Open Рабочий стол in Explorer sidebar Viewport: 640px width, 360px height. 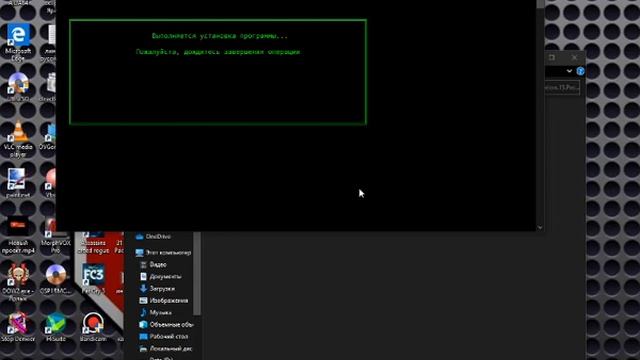(x=164, y=337)
